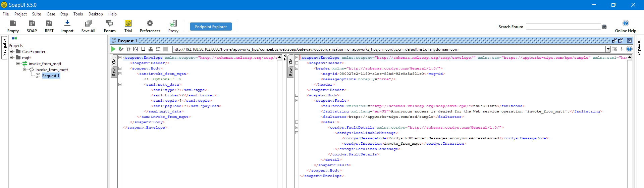Switch request editor to XML tab
This screenshot has width=644, height=188.
pyautogui.click(x=114, y=60)
